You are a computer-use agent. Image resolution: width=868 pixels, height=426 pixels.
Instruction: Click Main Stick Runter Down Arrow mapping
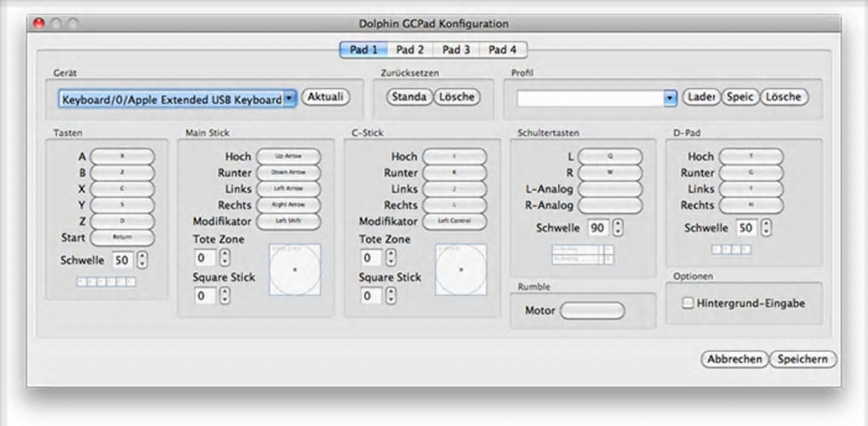[x=288, y=173]
